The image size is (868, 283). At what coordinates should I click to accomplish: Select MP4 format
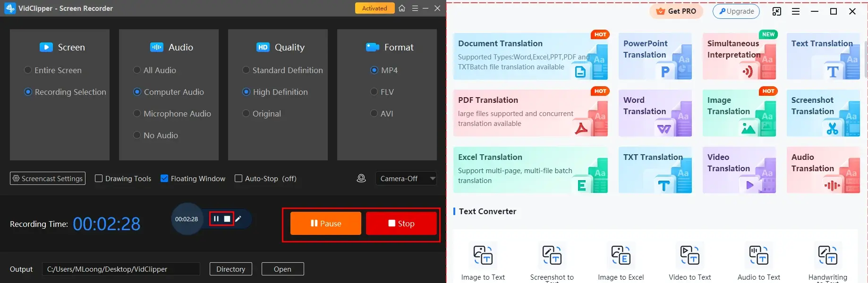tap(384, 70)
